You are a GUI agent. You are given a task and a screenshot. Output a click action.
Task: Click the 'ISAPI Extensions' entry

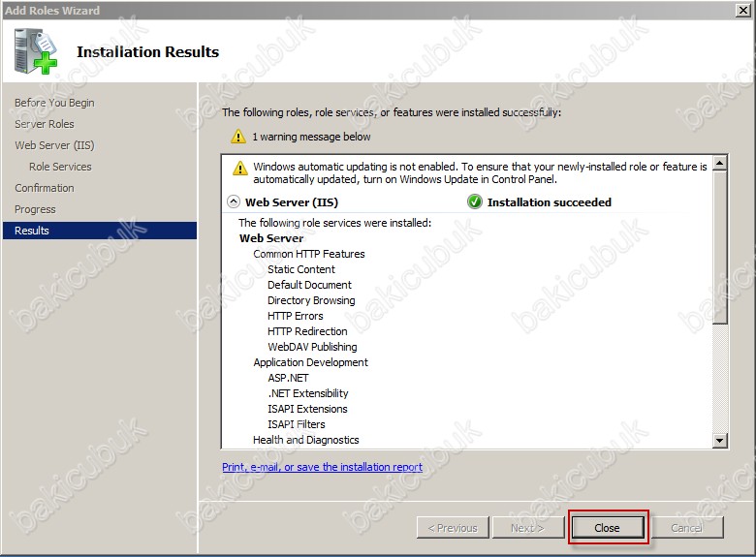[307, 409]
